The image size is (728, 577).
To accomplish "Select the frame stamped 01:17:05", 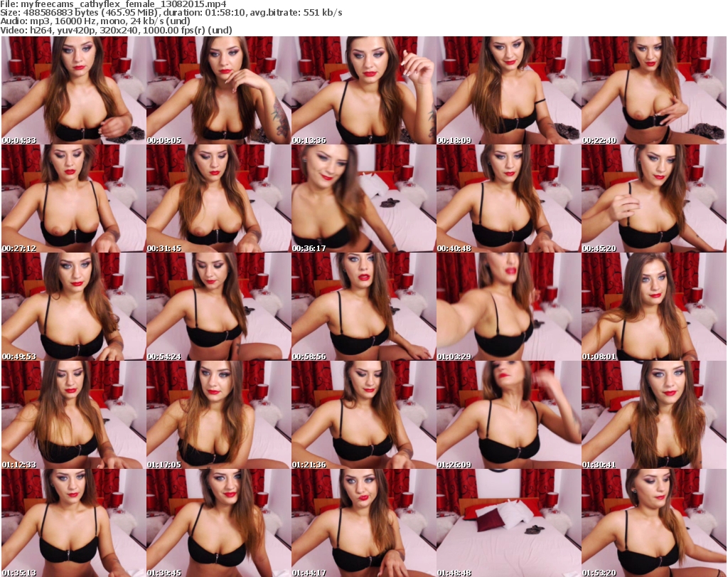I will pyautogui.click(x=219, y=415).
